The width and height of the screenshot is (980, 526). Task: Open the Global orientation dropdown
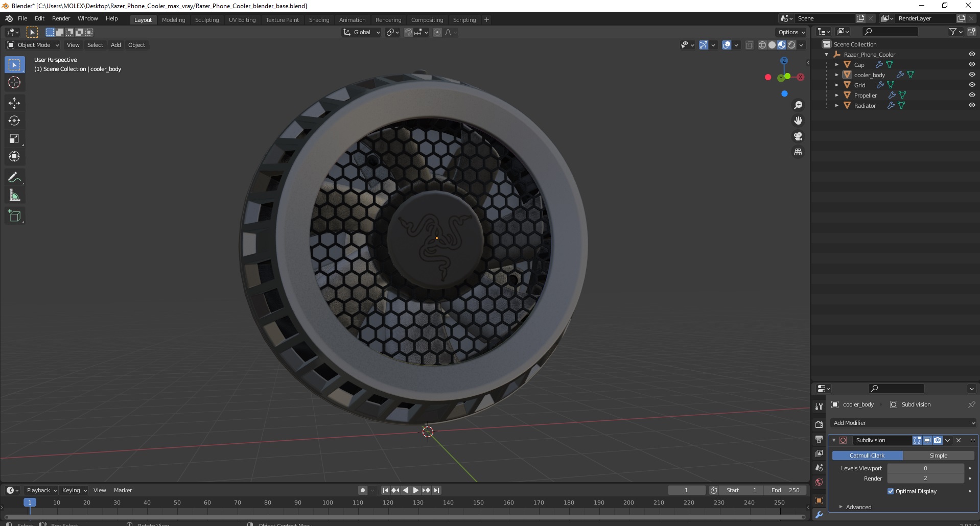[361, 32]
